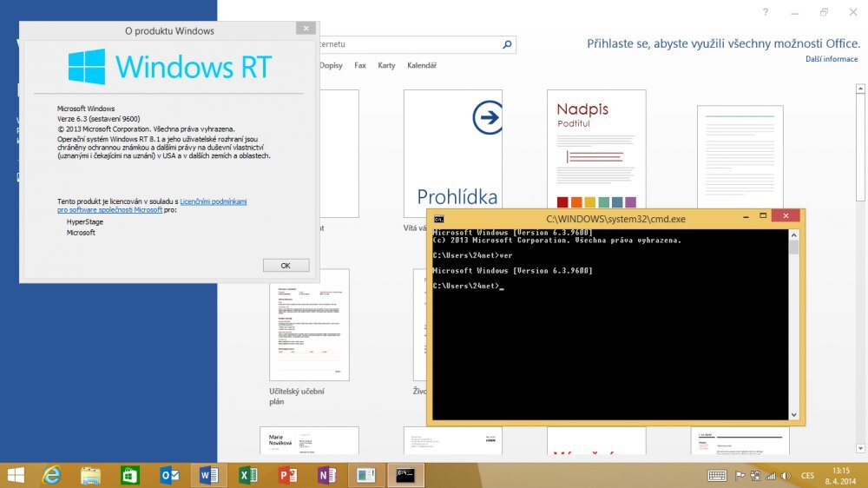Viewport: 868px width, 488px height.
Task: Open the plain lined document template thumbnail
Action: (740, 157)
